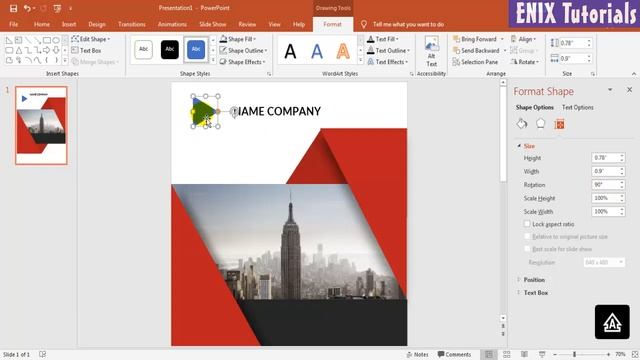This screenshot has height=360, width=640.
Task: Click Comments button in status bar
Action: [x=454, y=354]
